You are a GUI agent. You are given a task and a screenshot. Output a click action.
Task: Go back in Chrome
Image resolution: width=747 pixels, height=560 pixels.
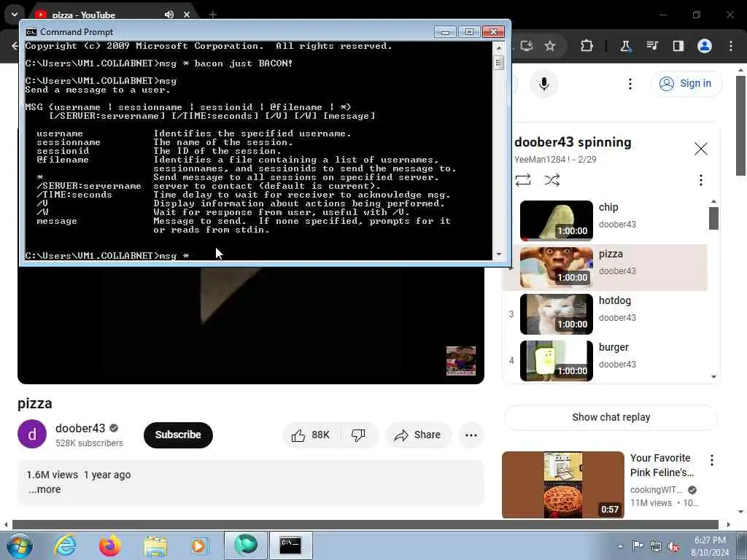click(x=15, y=46)
